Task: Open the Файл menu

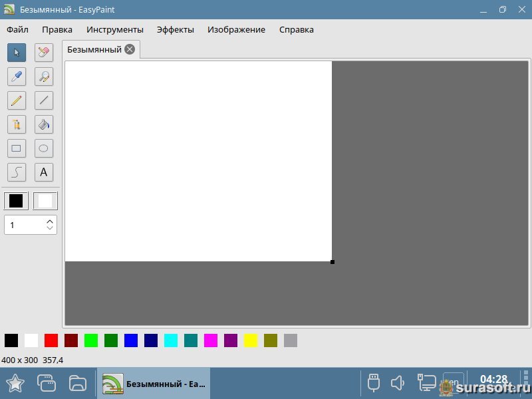Action: click(x=17, y=29)
